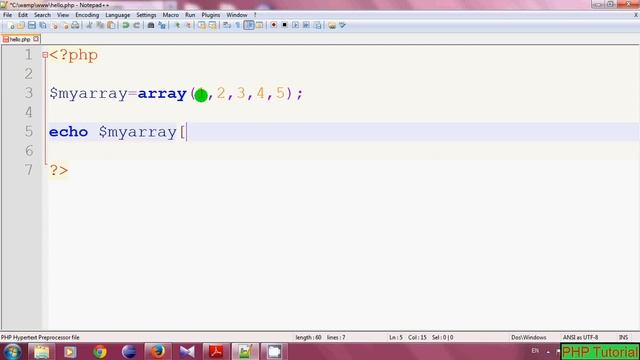
Task: Click the Paste clipboard icon
Action: (x=111, y=25)
